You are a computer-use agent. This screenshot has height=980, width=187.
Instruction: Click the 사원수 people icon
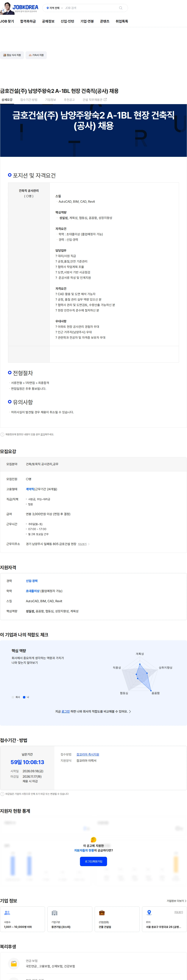(x=7, y=913)
